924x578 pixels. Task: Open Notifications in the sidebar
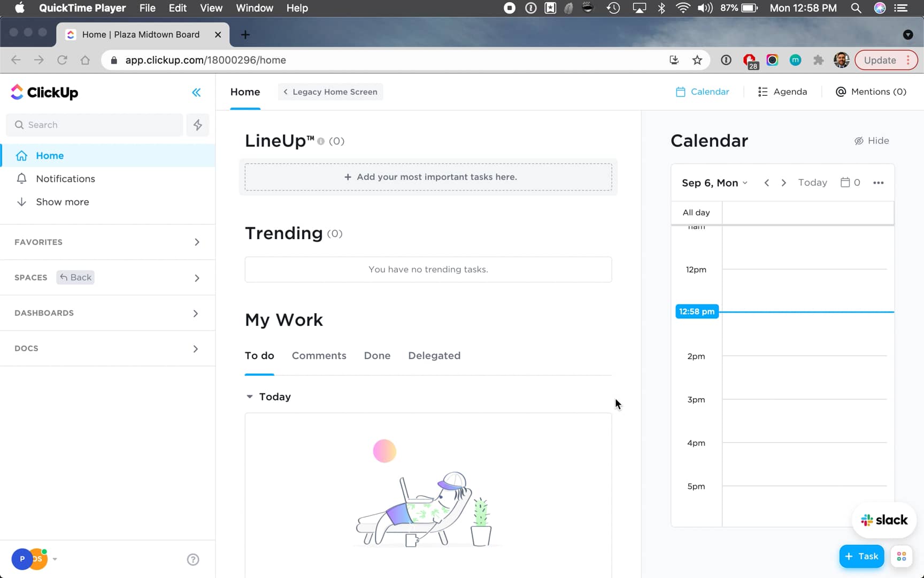pos(65,179)
